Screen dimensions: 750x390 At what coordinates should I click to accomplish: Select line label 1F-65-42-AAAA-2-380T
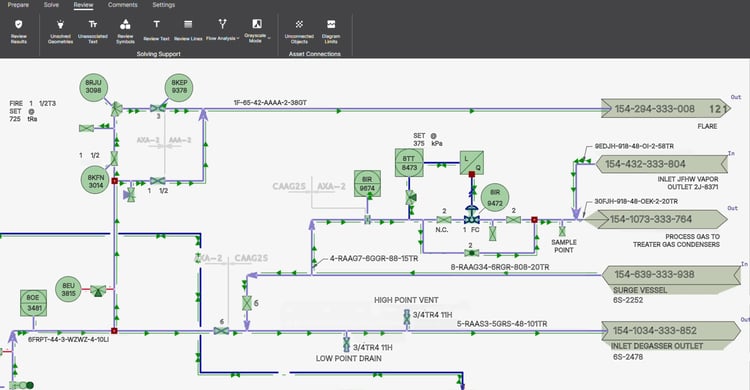(270, 102)
